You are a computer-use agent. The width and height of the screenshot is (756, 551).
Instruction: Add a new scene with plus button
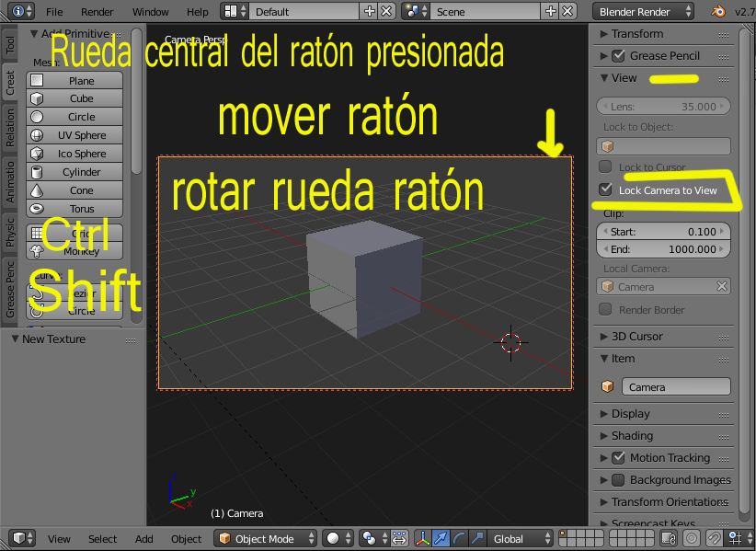[551, 11]
